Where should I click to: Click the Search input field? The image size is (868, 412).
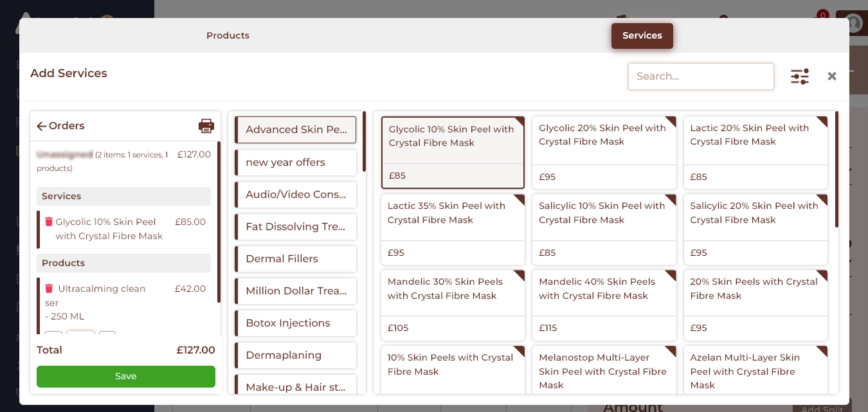pos(700,76)
